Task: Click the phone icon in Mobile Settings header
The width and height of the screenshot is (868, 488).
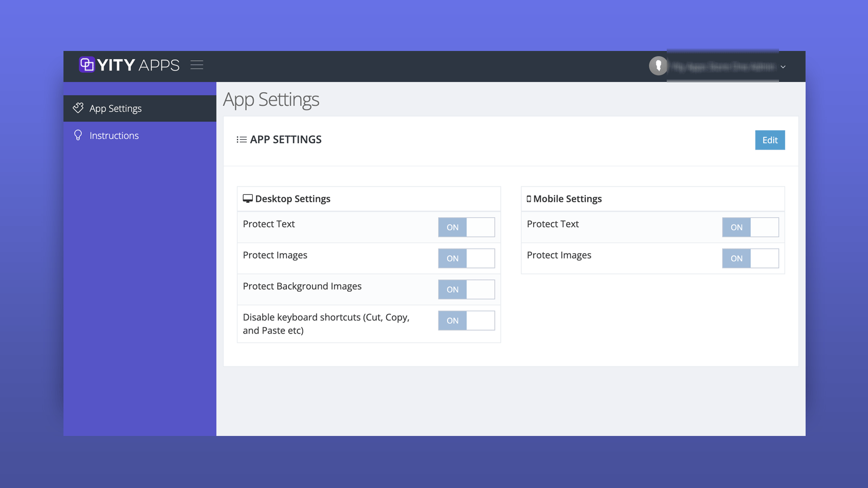Action: pyautogui.click(x=528, y=198)
